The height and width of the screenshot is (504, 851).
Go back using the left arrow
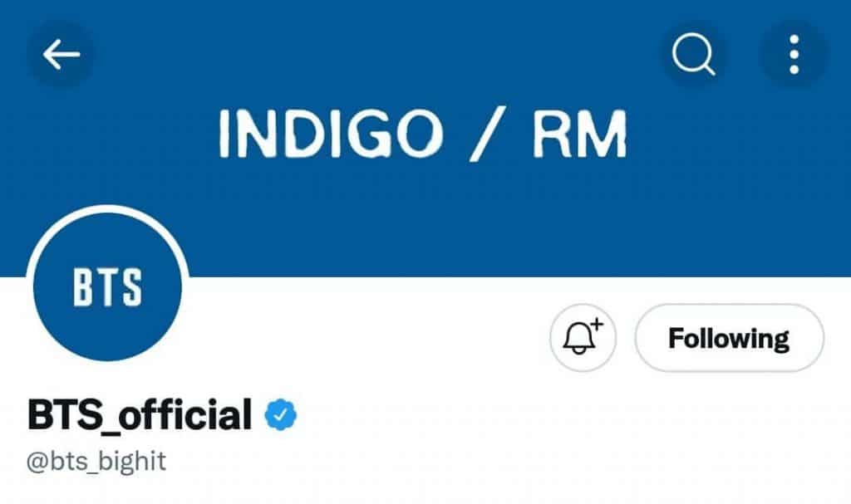tap(61, 54)
